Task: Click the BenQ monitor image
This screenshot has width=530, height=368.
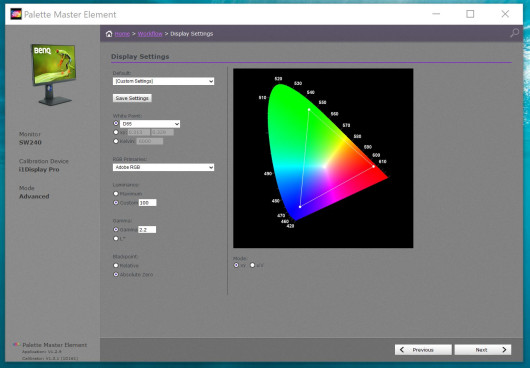Action: click(53, 75)
